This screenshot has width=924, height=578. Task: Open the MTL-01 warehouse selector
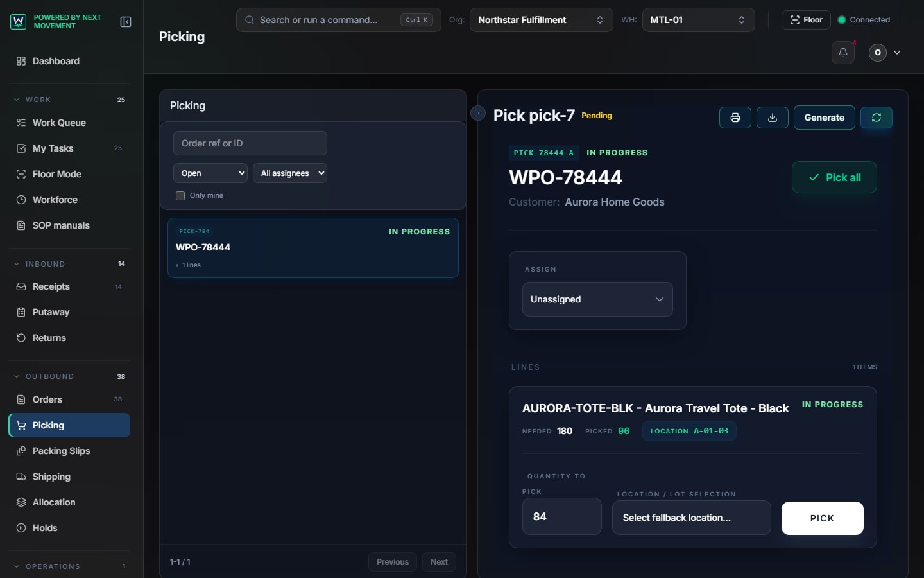coord(698,20)
